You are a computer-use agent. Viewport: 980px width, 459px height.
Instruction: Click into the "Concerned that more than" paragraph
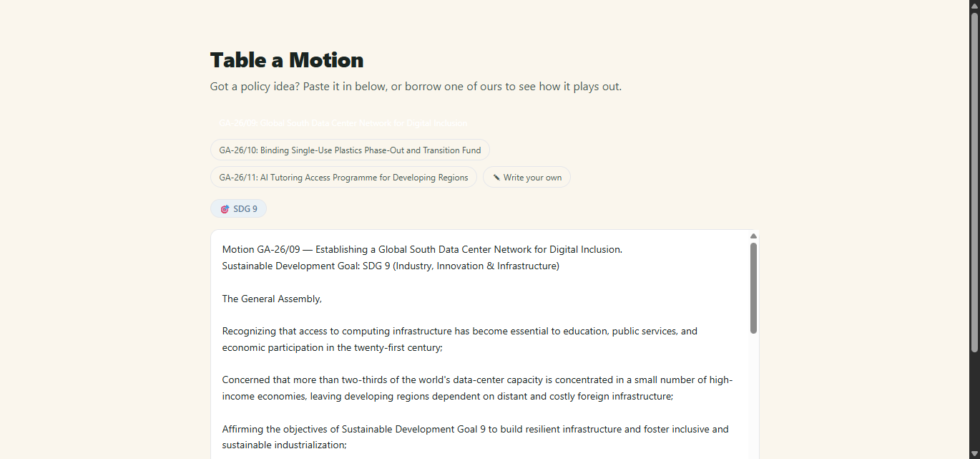[x=477, y=388]
